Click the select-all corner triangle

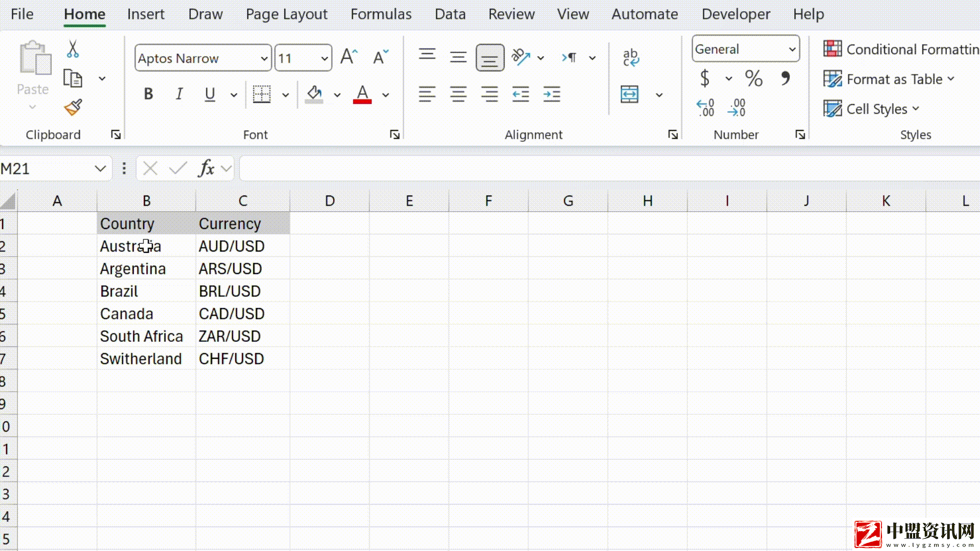[8, 201]
